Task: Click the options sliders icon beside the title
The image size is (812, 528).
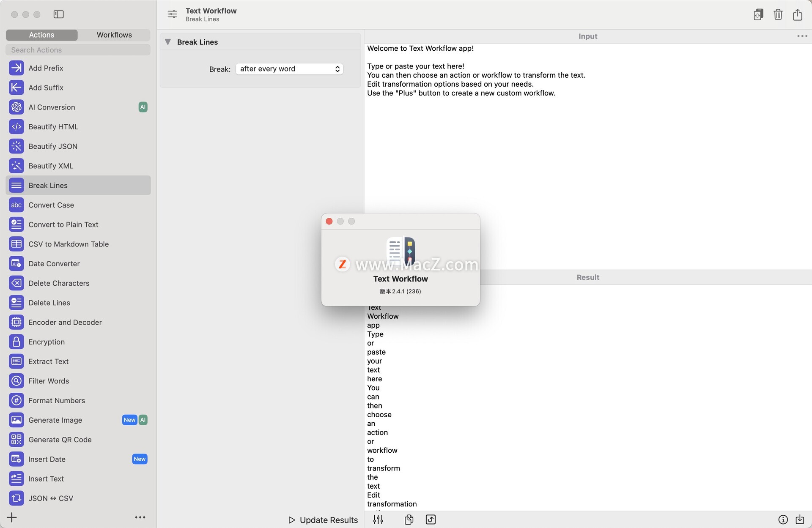Action: point(172,14)
